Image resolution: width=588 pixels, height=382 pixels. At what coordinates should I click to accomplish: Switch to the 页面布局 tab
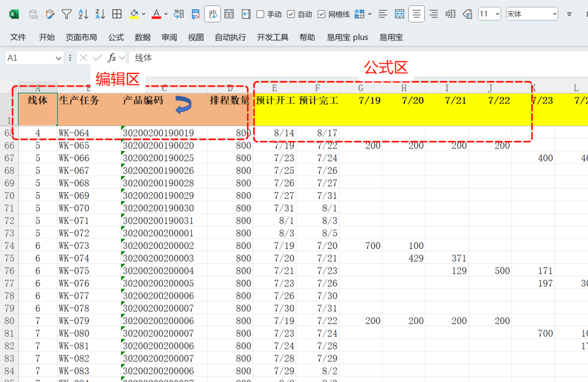click(82, 37)
